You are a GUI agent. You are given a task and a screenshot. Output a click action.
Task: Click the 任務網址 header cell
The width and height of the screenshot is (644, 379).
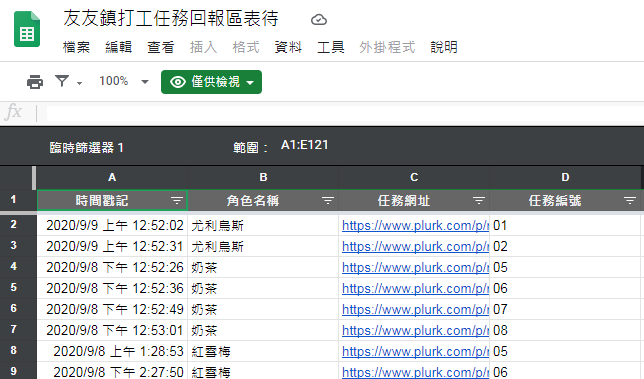tap(414, 200)
